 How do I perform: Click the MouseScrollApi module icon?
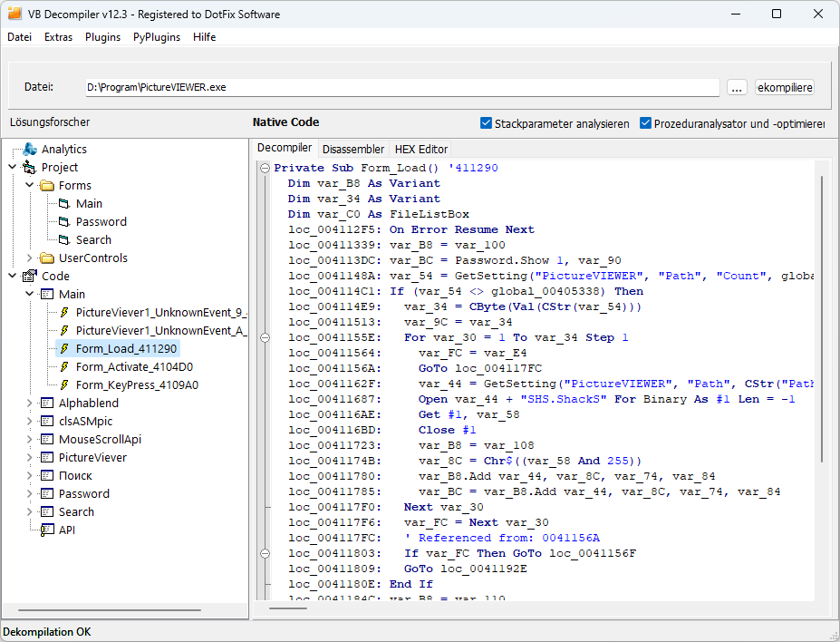pyautogui.click(x=47, y=440)
